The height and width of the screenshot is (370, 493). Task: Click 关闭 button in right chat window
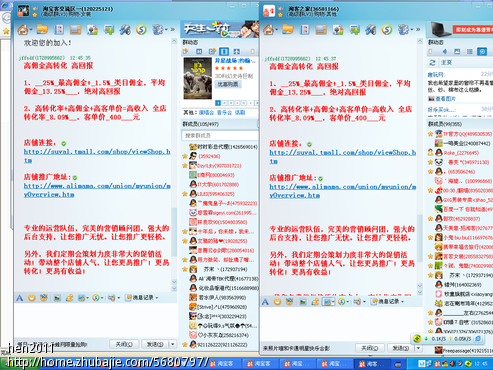coord(370,348)
